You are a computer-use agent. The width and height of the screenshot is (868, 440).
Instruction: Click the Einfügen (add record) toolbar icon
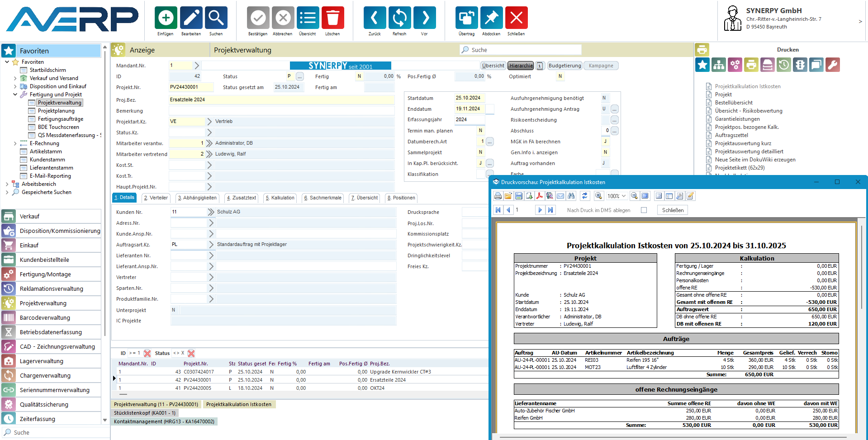(166, 18)
